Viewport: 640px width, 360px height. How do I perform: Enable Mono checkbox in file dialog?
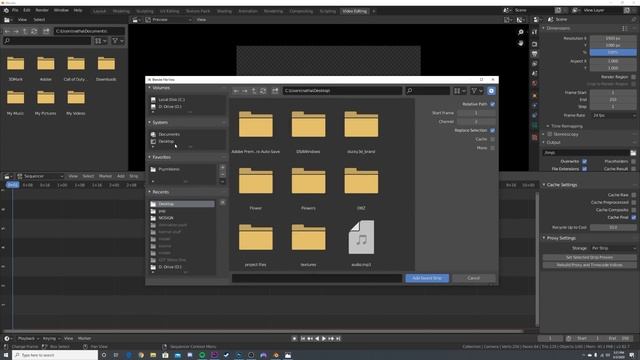[x=492, y=148]
